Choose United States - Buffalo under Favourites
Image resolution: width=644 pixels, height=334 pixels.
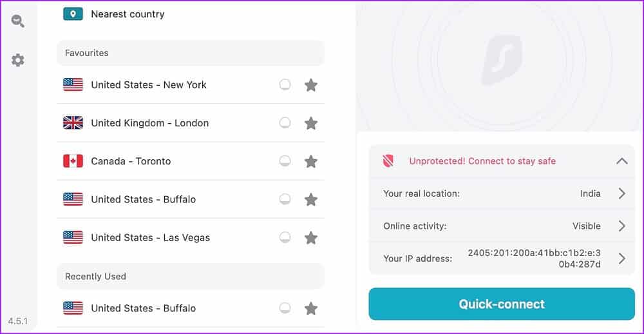[x=143, y=199]
